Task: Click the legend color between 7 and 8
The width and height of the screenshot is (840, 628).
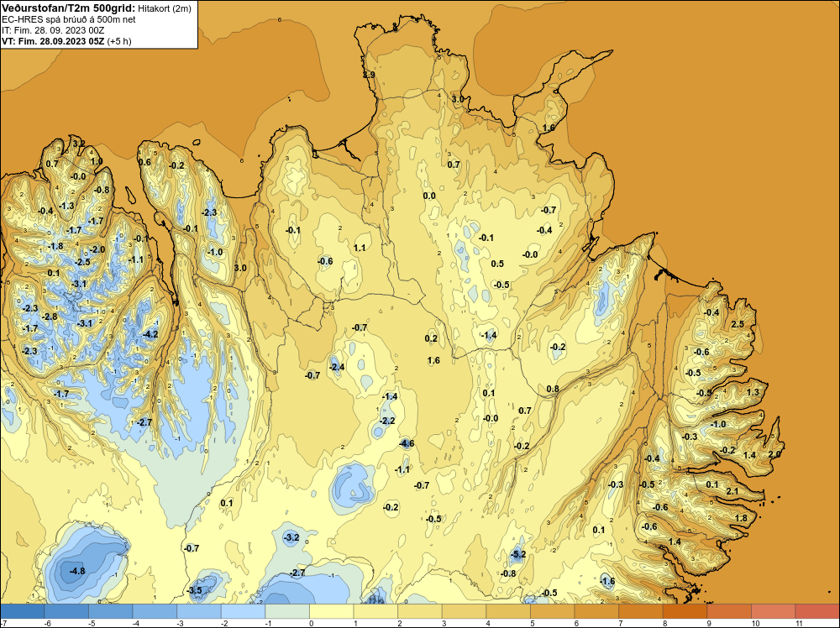Action: [x=641, y=611]
